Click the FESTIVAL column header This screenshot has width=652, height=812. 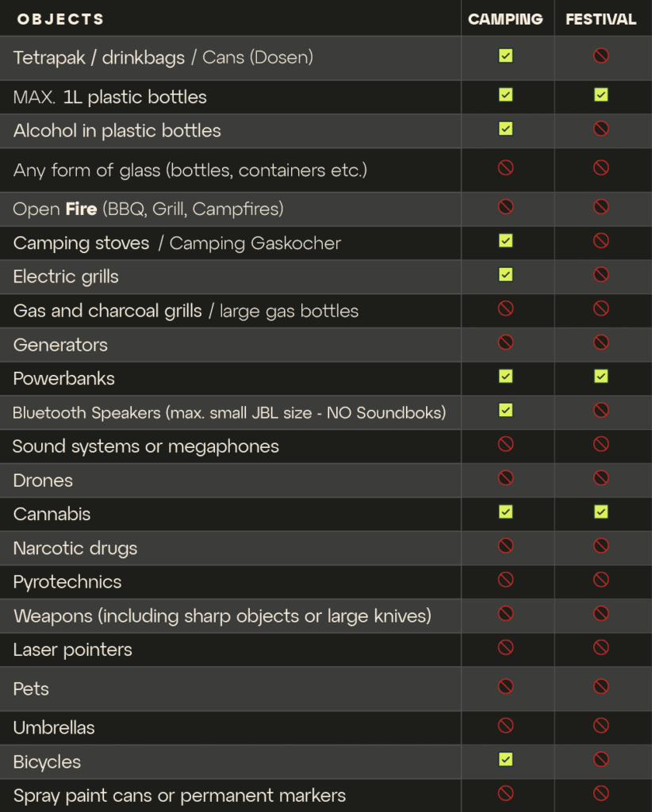pyautogui.click(x=600, y=19)
